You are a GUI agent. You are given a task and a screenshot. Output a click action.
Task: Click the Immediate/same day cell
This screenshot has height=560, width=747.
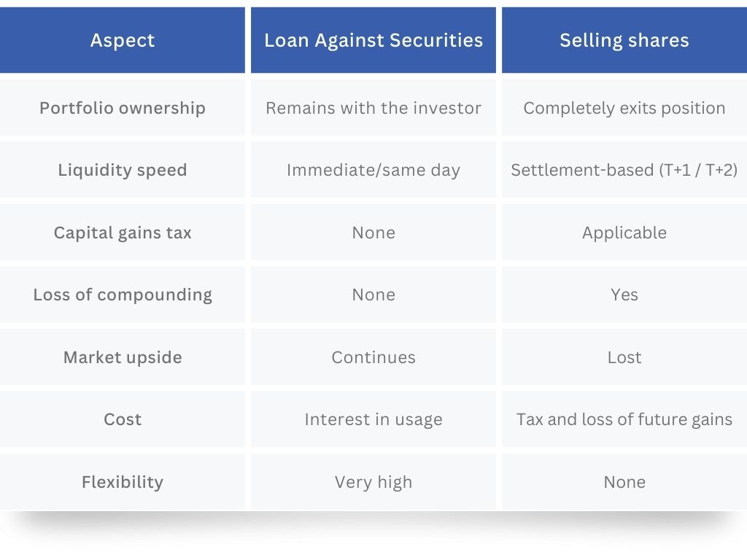373,170
